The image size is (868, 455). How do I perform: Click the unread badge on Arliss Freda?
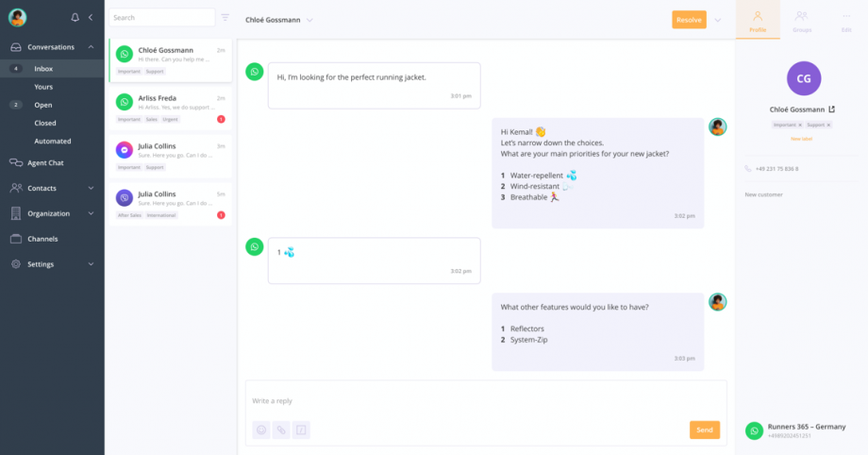click(x=221, y=119)
